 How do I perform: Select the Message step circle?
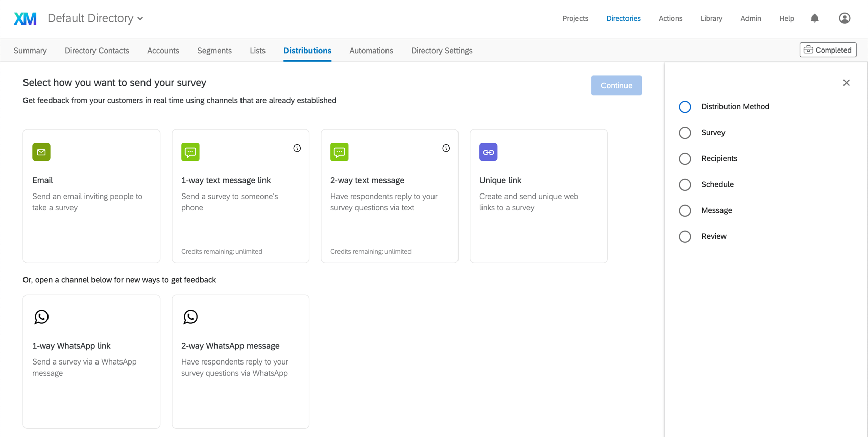pyautogui.click(x=685, y=211)
